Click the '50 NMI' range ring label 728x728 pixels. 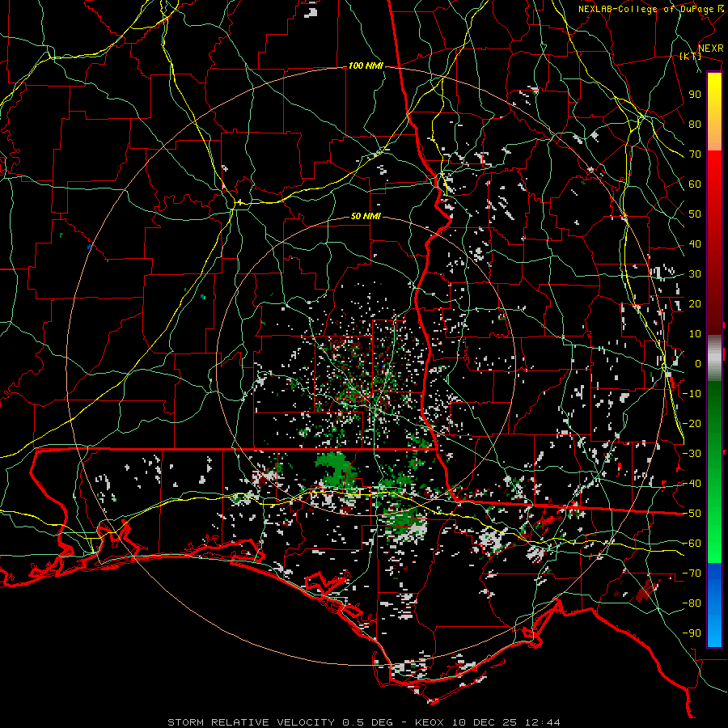coord(366,216)
